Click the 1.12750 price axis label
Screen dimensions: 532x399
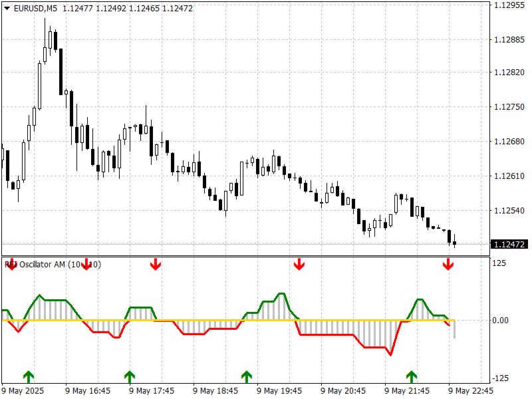[x=509, y=107]
